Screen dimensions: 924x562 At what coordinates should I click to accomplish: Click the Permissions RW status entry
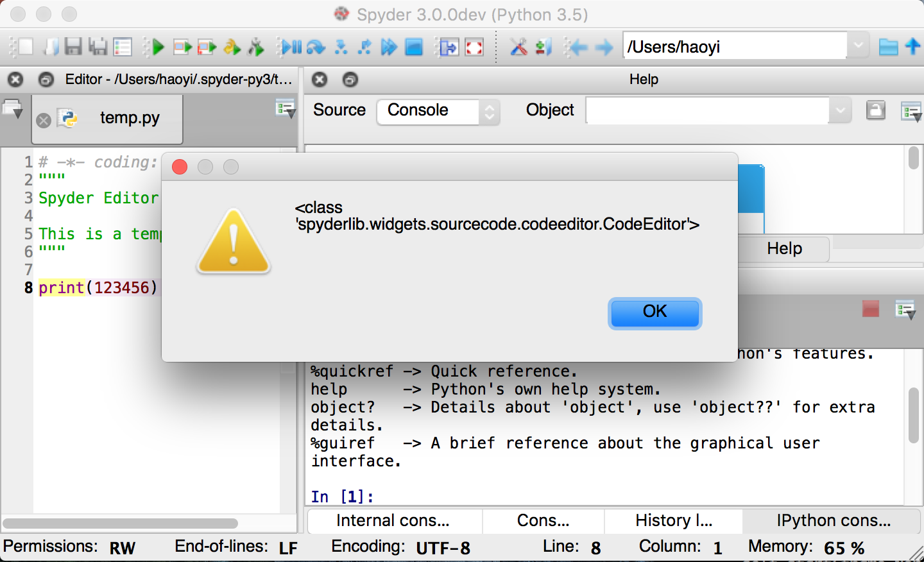69,547
